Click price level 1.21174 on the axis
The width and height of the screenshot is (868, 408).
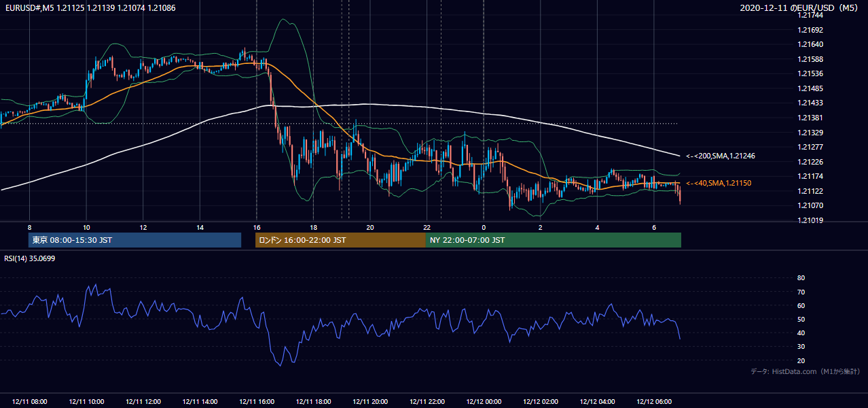(811, 176)
